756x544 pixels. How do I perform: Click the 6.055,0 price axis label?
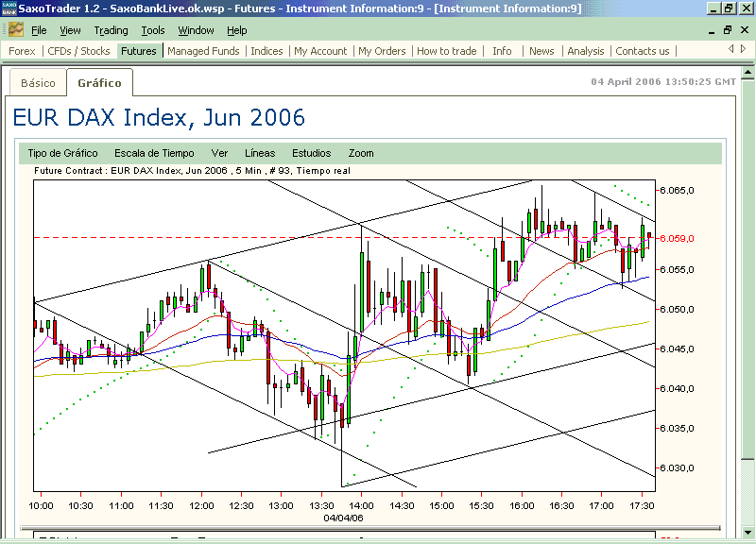(677, 270)
